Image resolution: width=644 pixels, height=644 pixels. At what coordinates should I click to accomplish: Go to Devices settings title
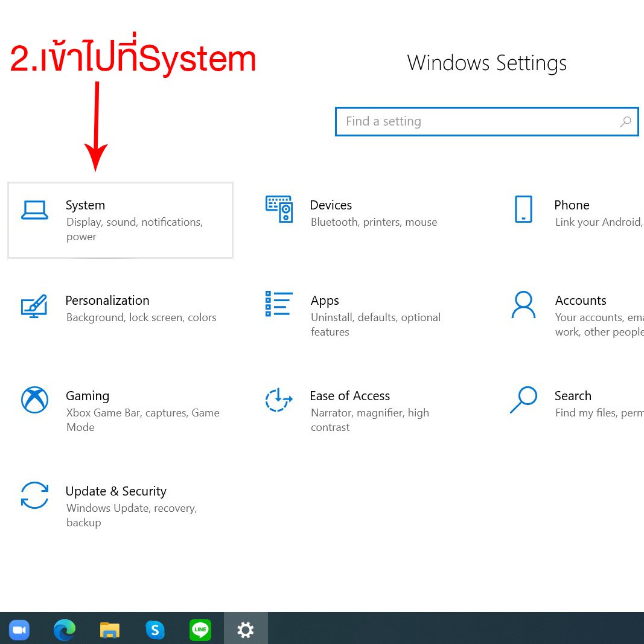click(x=331, y=205)
